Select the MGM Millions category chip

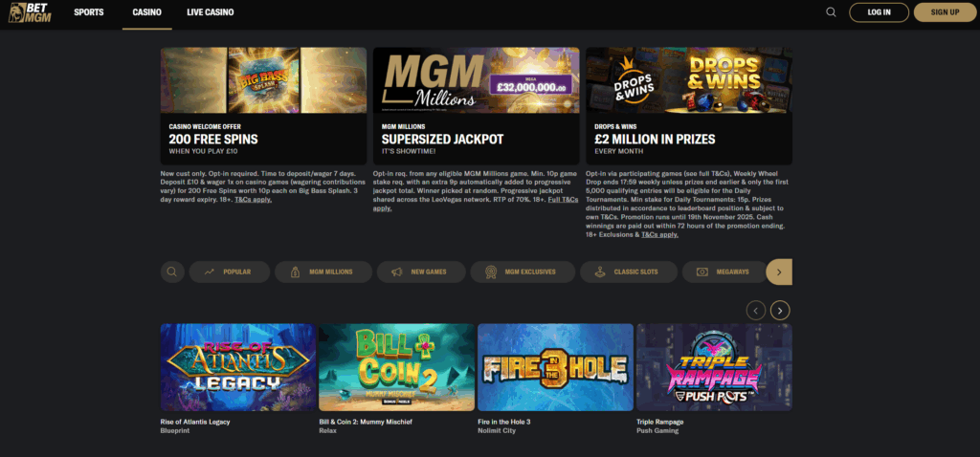[323, 272]
